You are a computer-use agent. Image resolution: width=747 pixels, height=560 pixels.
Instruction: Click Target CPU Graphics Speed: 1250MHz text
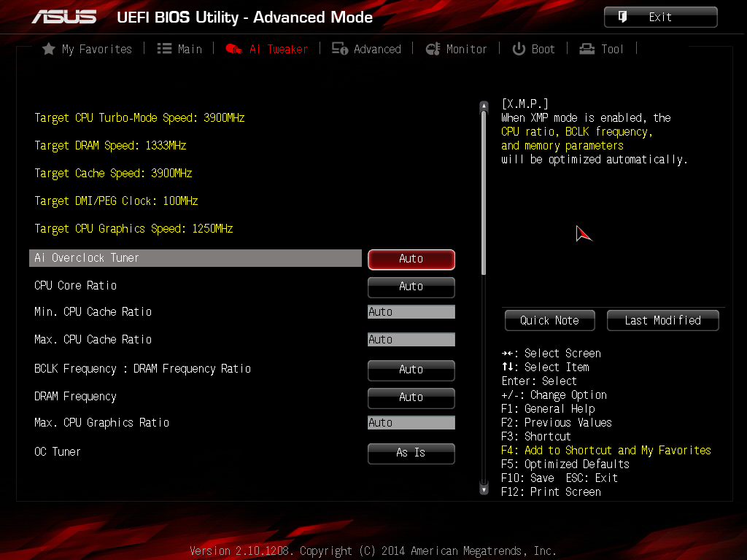(x=133, y=228)
